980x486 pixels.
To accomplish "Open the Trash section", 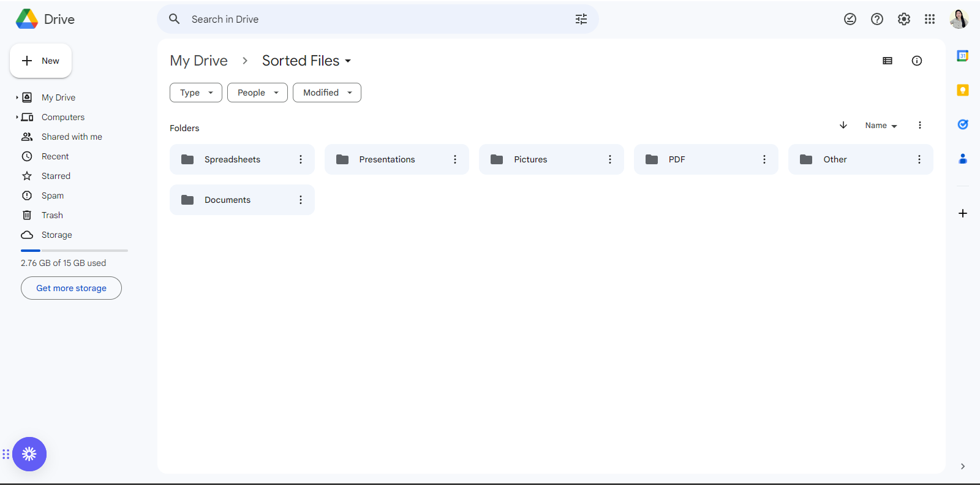I will [52, 215].
